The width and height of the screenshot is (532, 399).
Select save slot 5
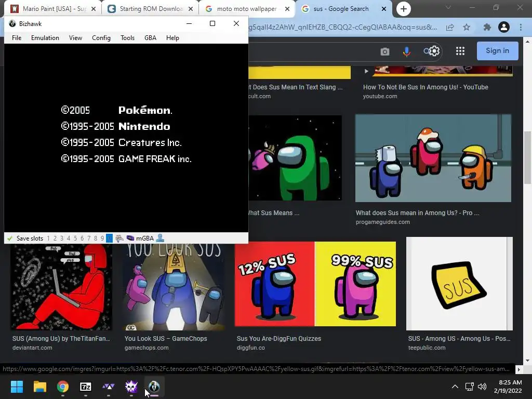coord(75,238)
